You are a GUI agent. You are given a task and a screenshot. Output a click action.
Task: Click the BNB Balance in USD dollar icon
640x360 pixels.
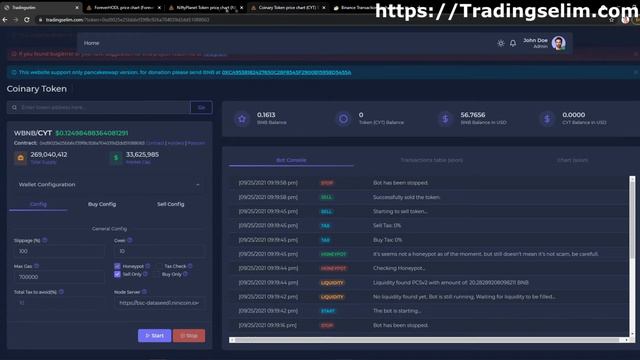coord(445,119)
